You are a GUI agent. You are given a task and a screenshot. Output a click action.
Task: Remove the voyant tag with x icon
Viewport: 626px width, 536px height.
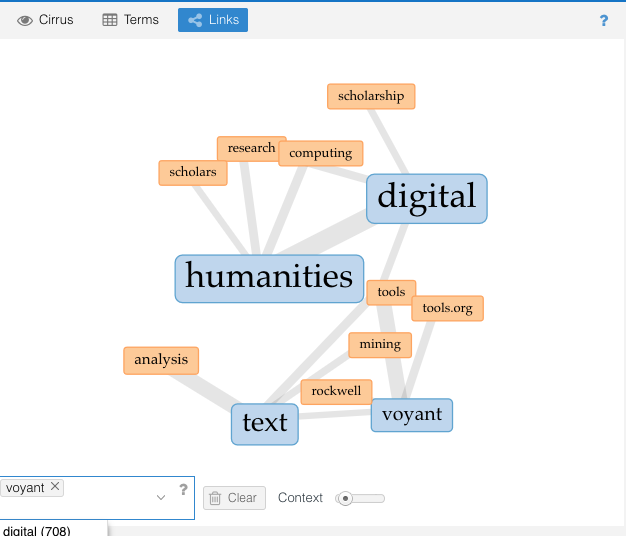click(x=55, y=487)
